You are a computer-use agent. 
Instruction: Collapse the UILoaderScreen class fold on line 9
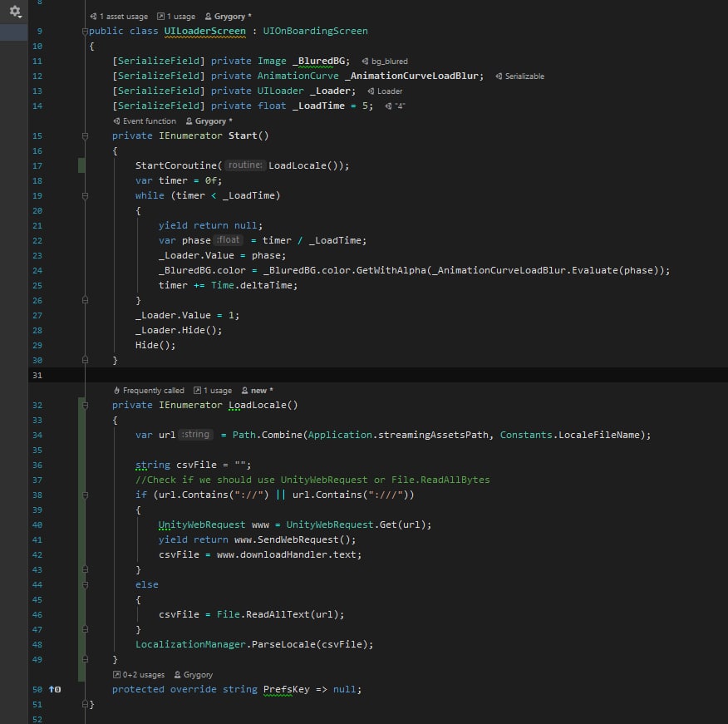85,31
